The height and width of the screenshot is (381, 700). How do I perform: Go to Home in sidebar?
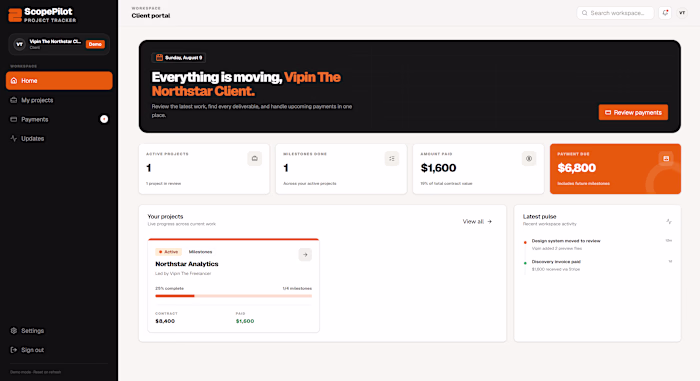pyautogui.click(x=59, y=81)
